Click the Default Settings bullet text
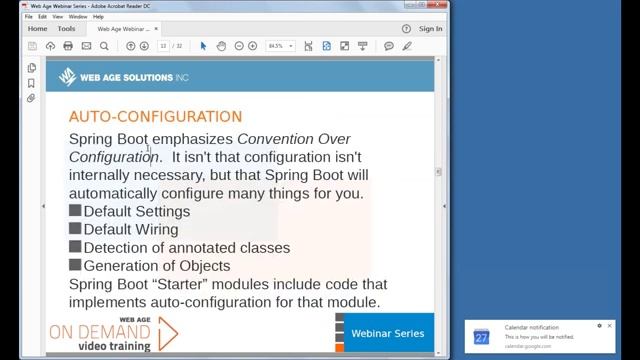640x360 pixels. pyautogui.click(x=137, y=211)
